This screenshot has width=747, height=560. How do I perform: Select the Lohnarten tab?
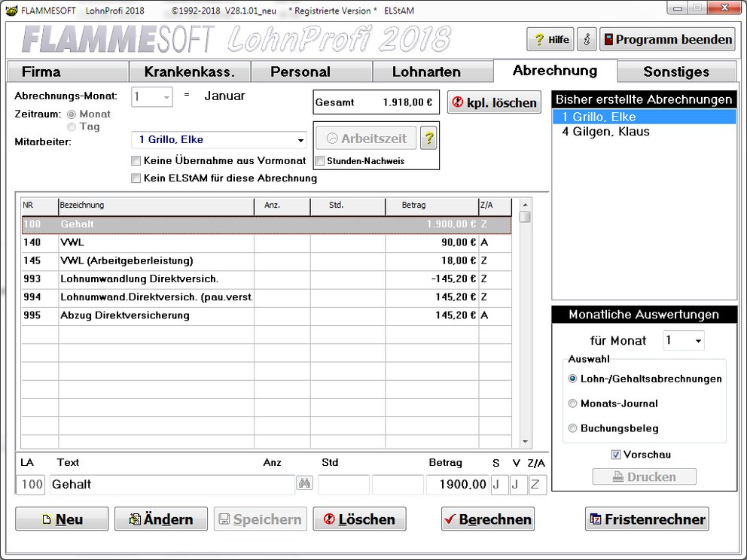pyautogui.click(x=433, y=72)
